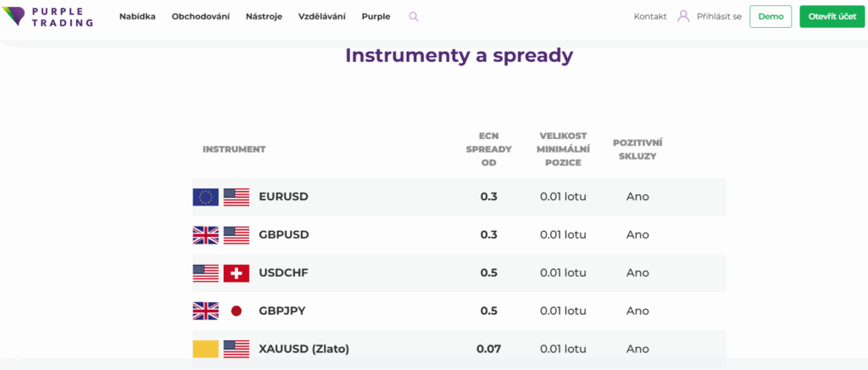The image size is (868, 370).
Task: Click the gold icon beside XAUUSD
Action: [x=205, y=349]
